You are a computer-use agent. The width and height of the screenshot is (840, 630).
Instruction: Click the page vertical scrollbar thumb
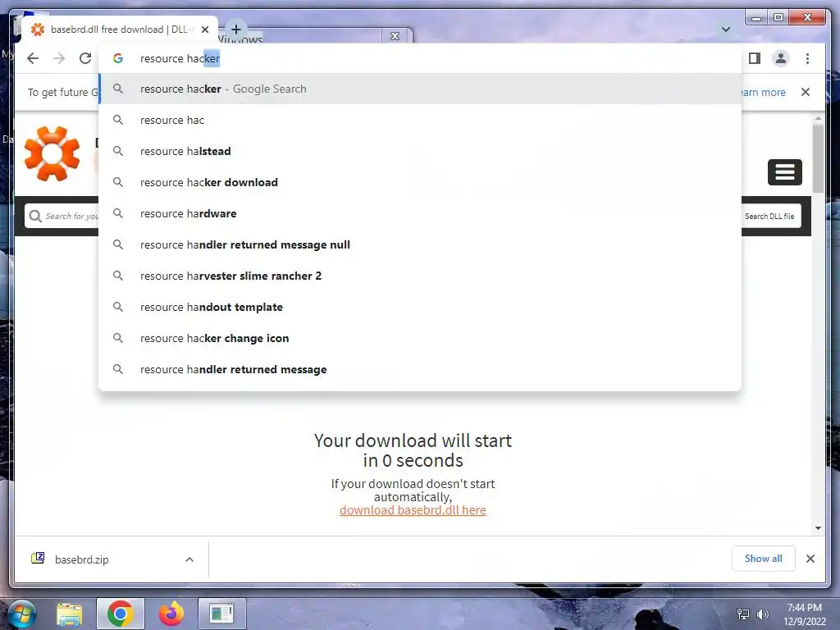click(818, 158)
